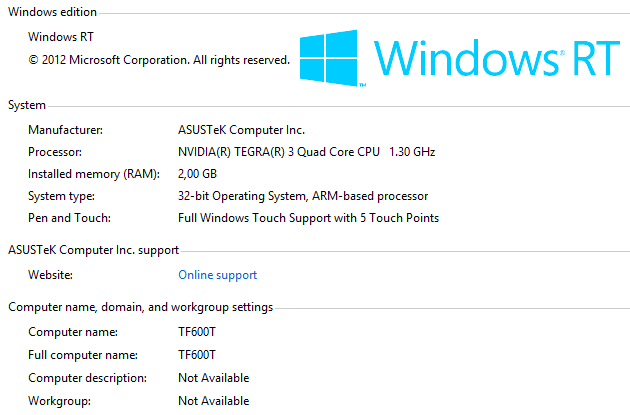Viewport: 630px width, 415px height.
Task: Select the Microsoft copyright notice text
Action: [159, 60]
